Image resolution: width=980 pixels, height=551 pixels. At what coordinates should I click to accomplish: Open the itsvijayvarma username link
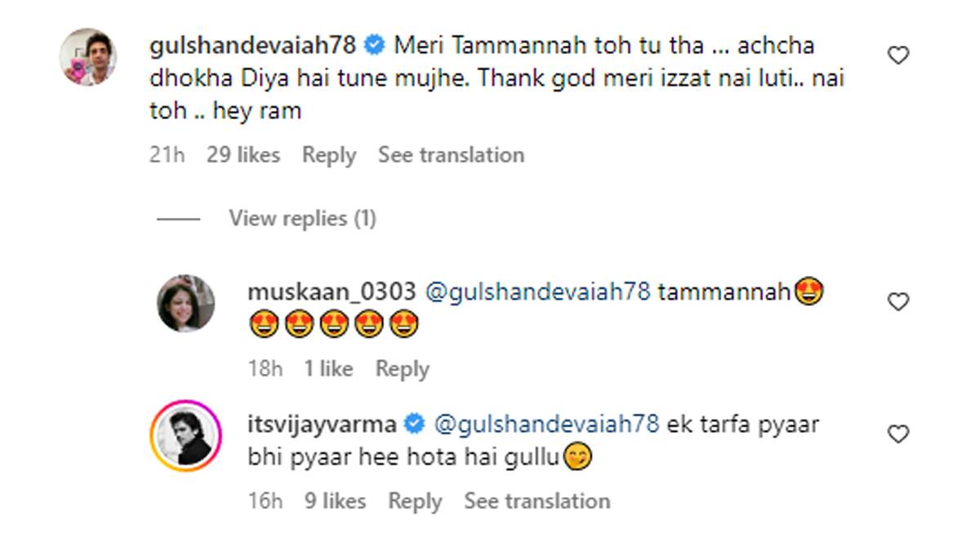click(323, 424)
